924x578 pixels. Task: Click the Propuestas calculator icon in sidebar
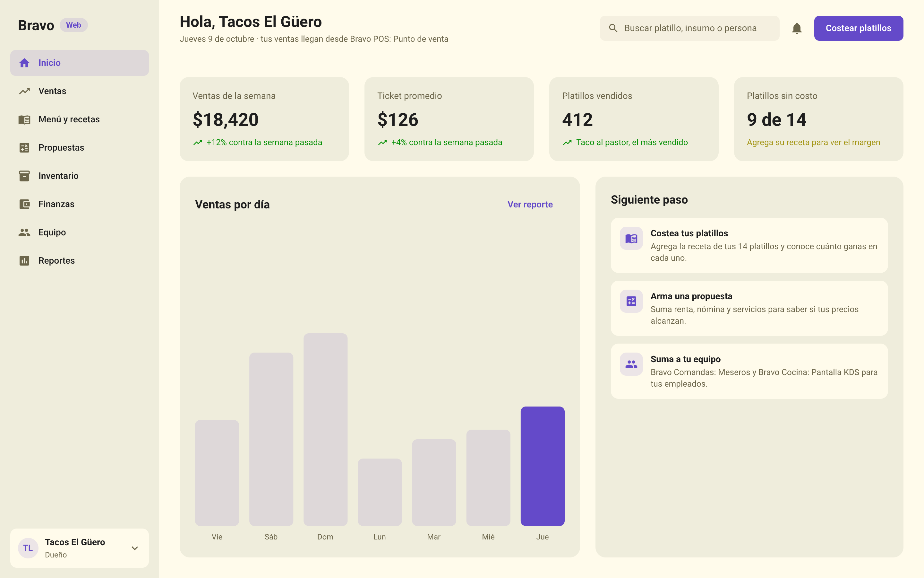(x=24, y=148)
